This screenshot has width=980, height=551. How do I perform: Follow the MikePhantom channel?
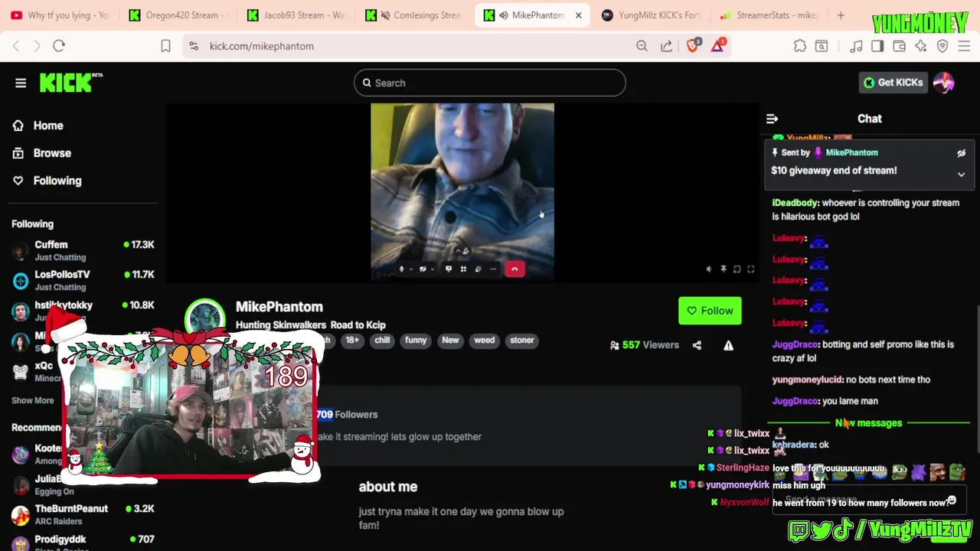coord(710,311)
